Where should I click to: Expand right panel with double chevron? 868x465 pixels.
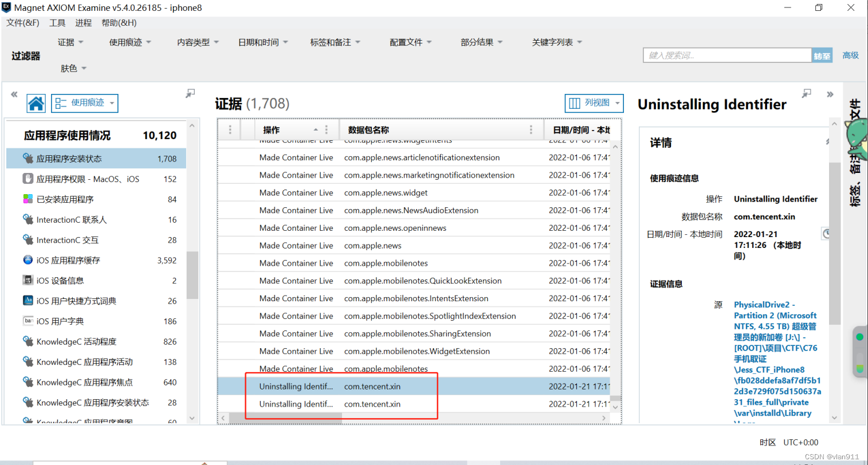coord(830,94)
